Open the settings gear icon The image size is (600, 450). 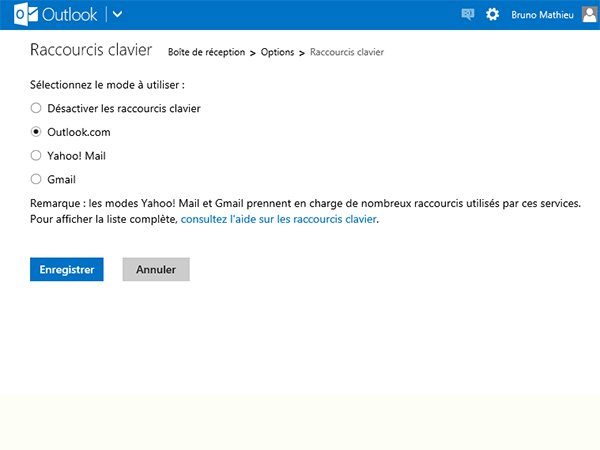coord(492,15)
